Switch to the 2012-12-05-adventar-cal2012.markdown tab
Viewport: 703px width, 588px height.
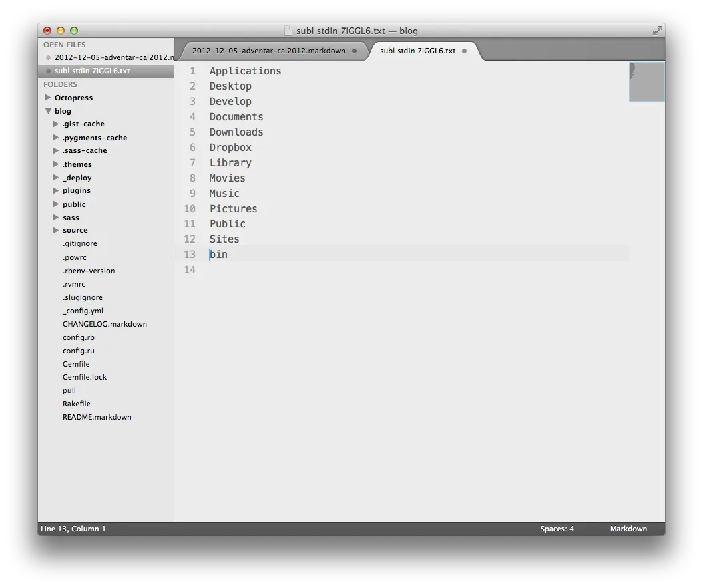click(268, 51)
